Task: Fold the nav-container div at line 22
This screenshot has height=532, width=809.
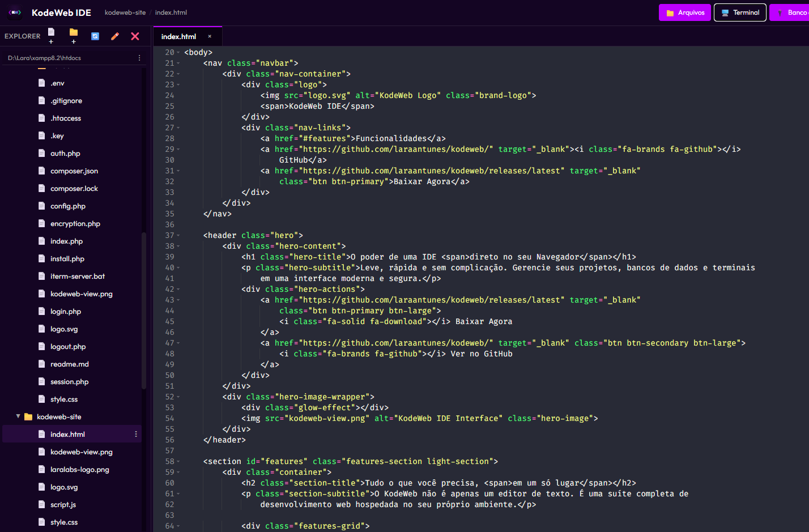Action: [x=178, y=74]
